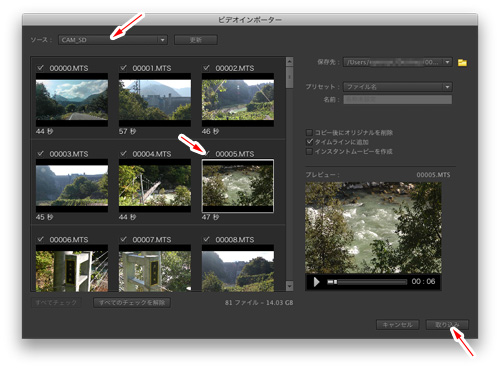The image size is (500, 369).
Task: Click the 00004.MTS file name label
Action: pyautogui.click(x=152, y=154)
